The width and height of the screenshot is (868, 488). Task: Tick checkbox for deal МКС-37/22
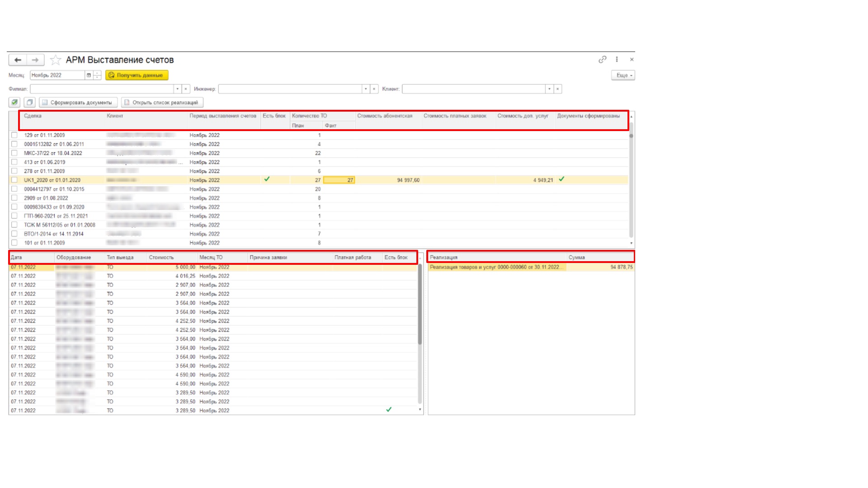(14, 153)
